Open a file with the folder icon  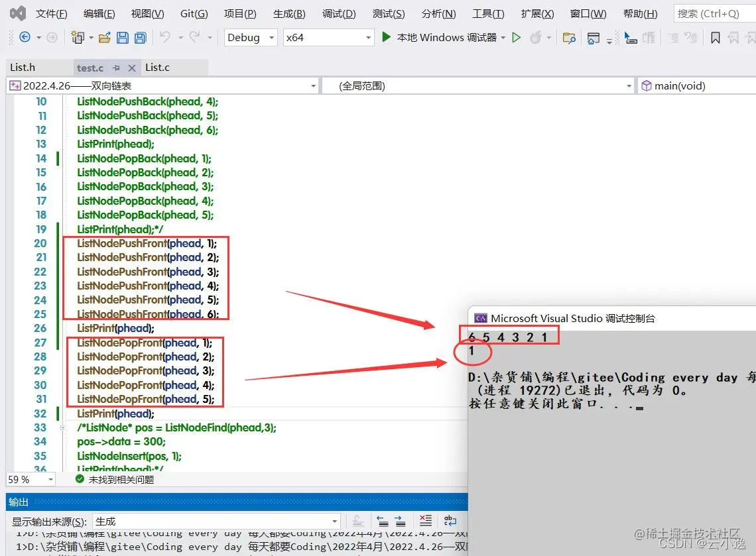point(105,37)
